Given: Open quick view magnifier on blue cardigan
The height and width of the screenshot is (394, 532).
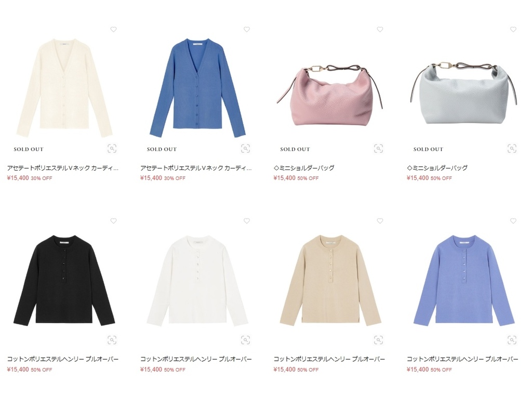Looking at the screenshot, I should [x=245, y=148].
